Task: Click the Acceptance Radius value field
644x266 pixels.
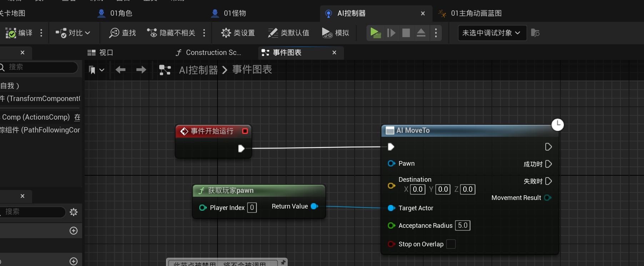Action: click(x=463, y=226)
